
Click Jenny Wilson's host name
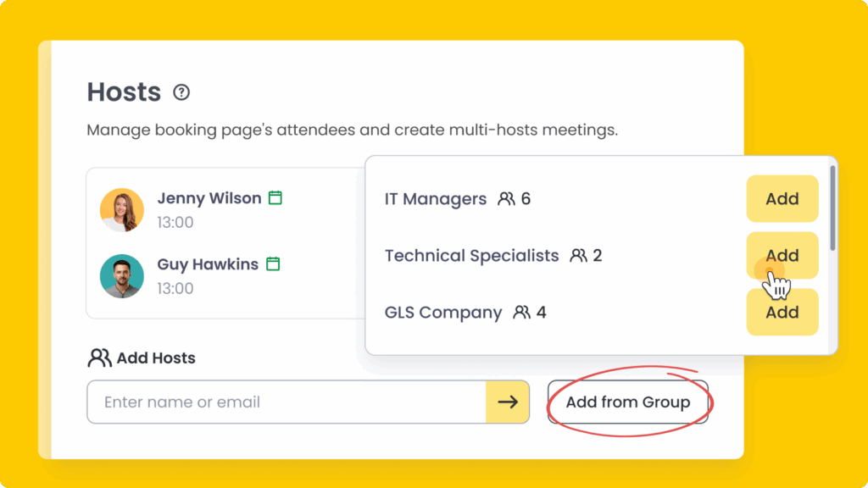(209, 198)
